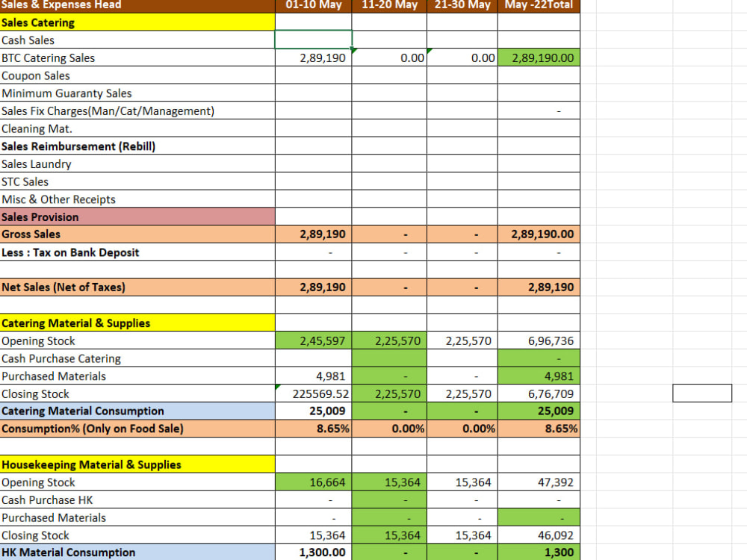Screen dimensions: 747x560
Task: Select the Minimum Guaranty Sales label
Action: (66, 93)
